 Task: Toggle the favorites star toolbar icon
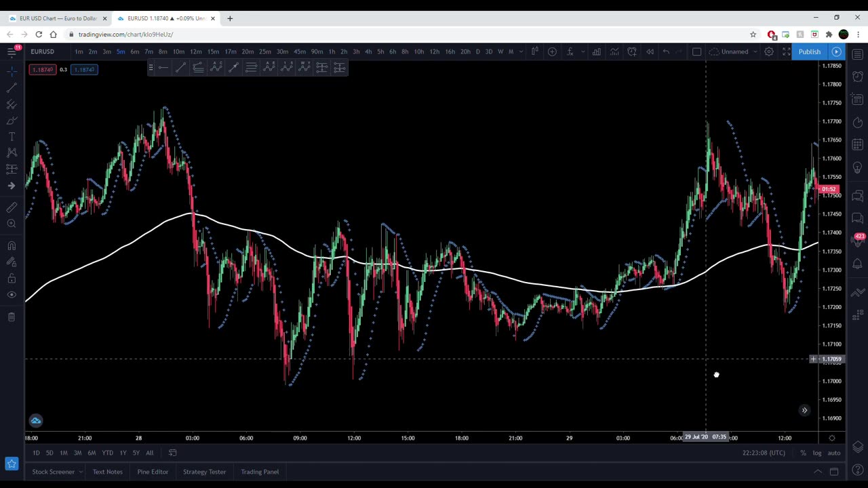coord(12,464)
